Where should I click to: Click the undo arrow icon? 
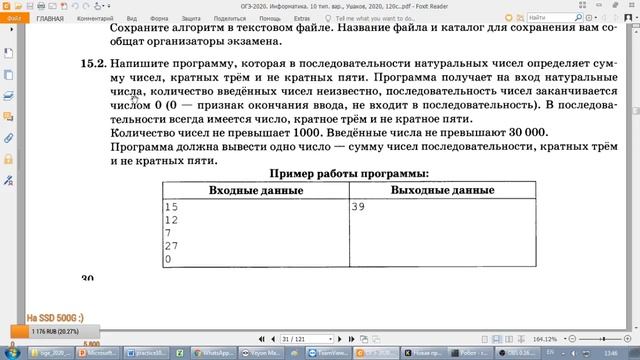[75, 6]
